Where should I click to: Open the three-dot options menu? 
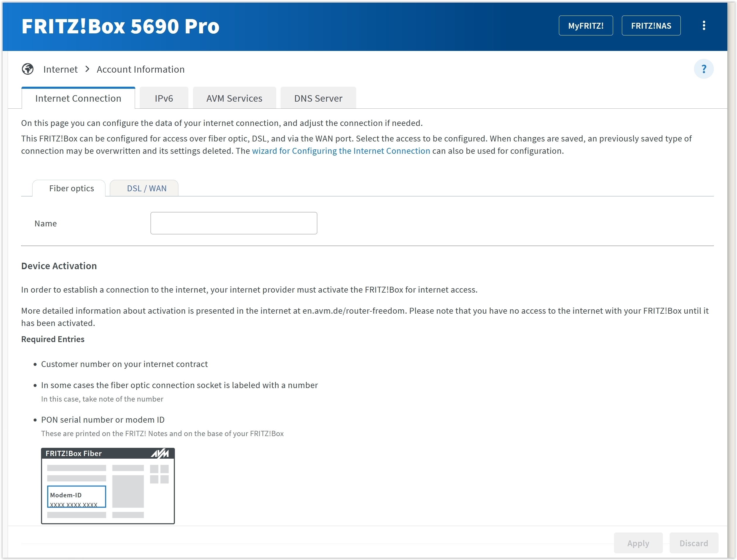pyautogui.click(x=703, y=26)
